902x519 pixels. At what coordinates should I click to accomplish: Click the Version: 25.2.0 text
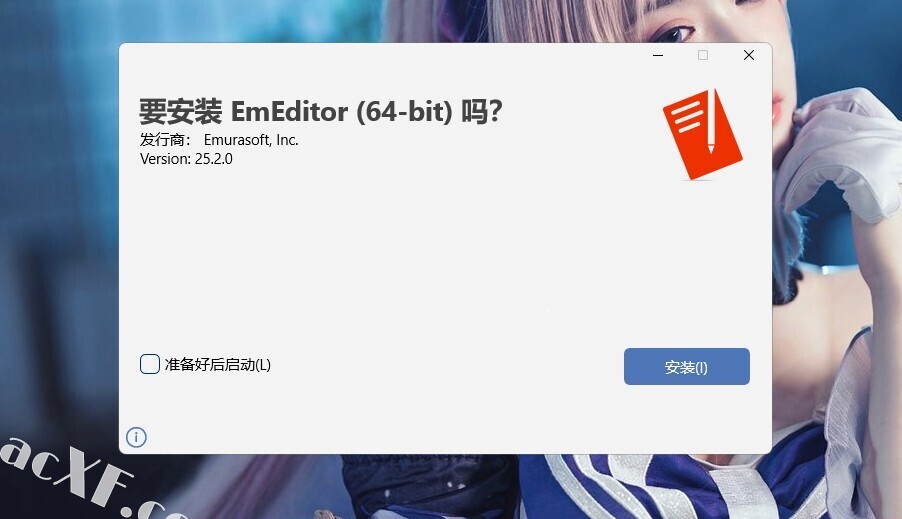(x=186, y=159)
